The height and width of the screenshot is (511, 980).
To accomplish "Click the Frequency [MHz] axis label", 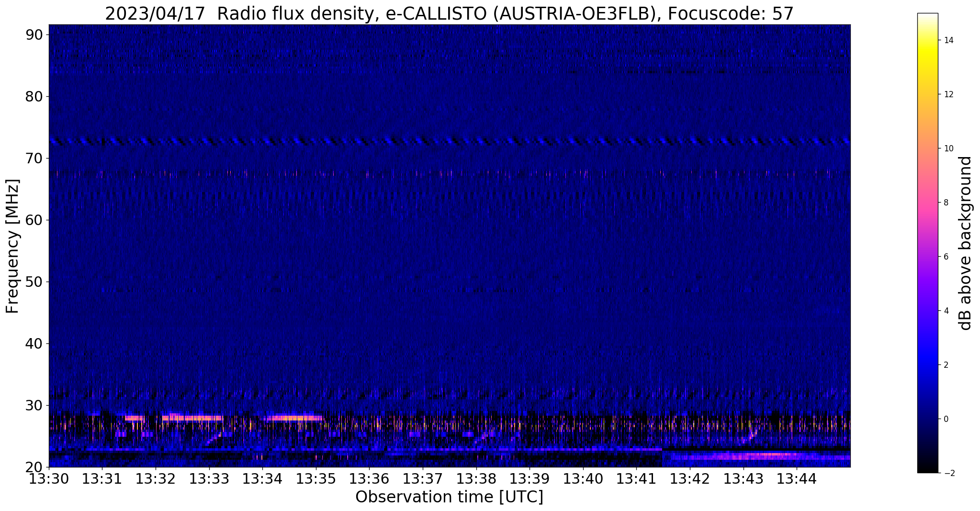I will tap(12, 246).
